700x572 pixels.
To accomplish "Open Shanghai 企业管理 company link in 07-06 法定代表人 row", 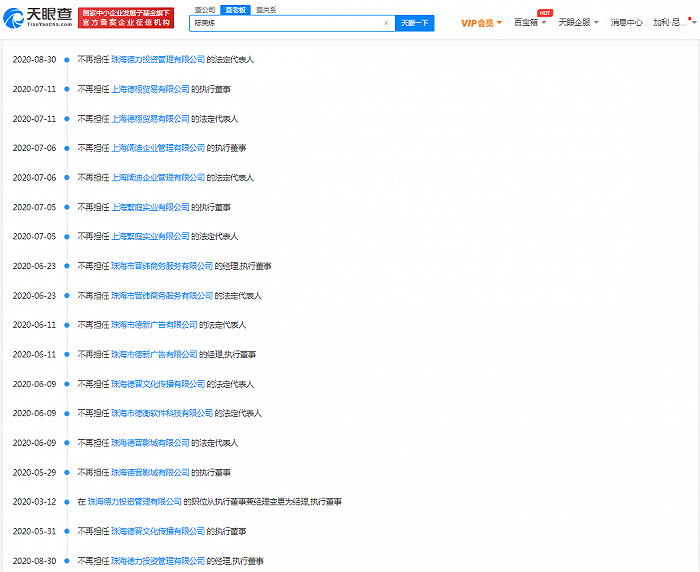I will click(158, 178).
